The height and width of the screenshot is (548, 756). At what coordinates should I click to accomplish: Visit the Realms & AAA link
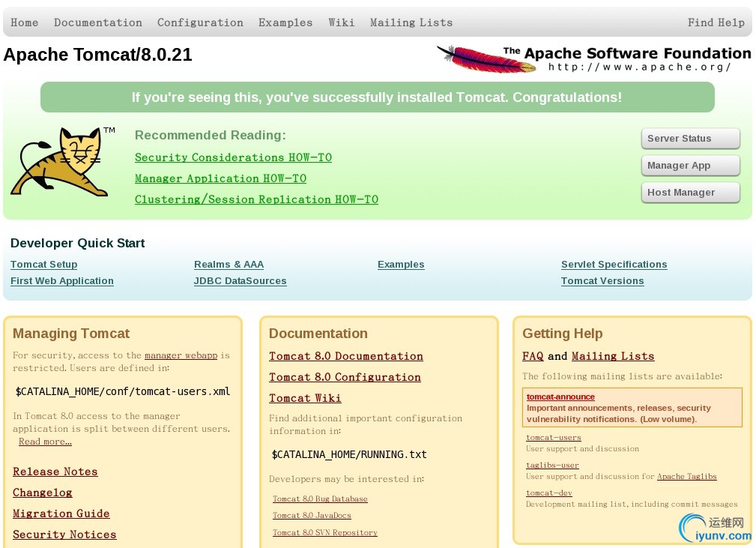click(x=229, y=265)
